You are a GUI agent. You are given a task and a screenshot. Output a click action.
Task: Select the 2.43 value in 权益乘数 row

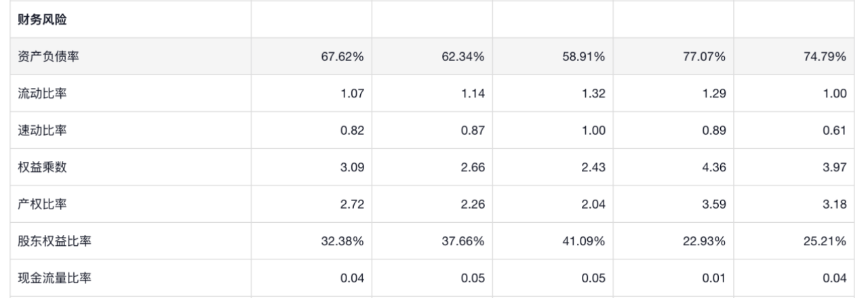pyautogui.click(x=592, y=167)
